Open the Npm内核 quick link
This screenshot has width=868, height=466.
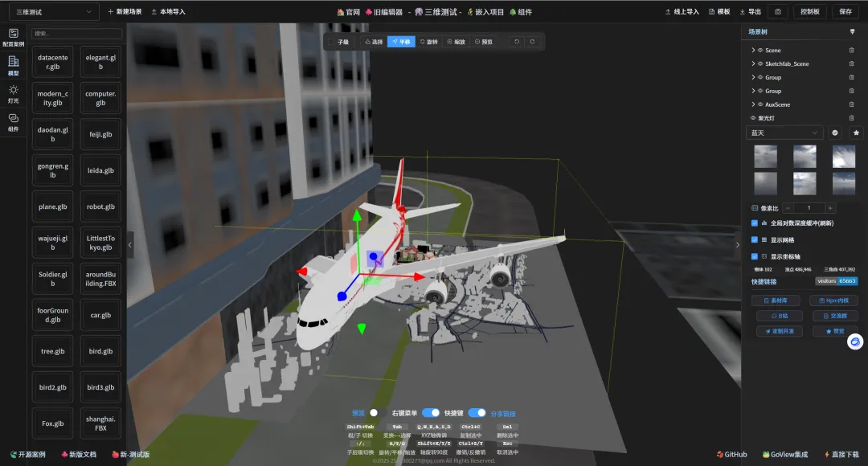point(833,300)
